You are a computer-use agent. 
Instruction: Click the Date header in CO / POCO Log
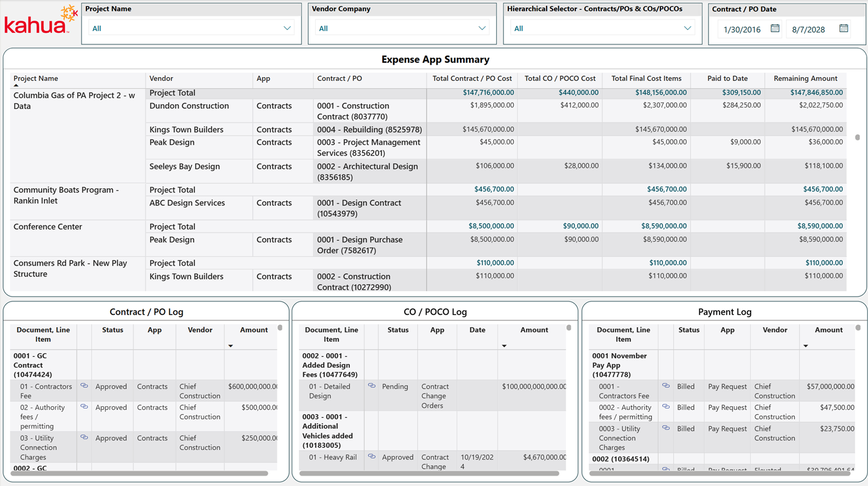click(x=477, y=329)
